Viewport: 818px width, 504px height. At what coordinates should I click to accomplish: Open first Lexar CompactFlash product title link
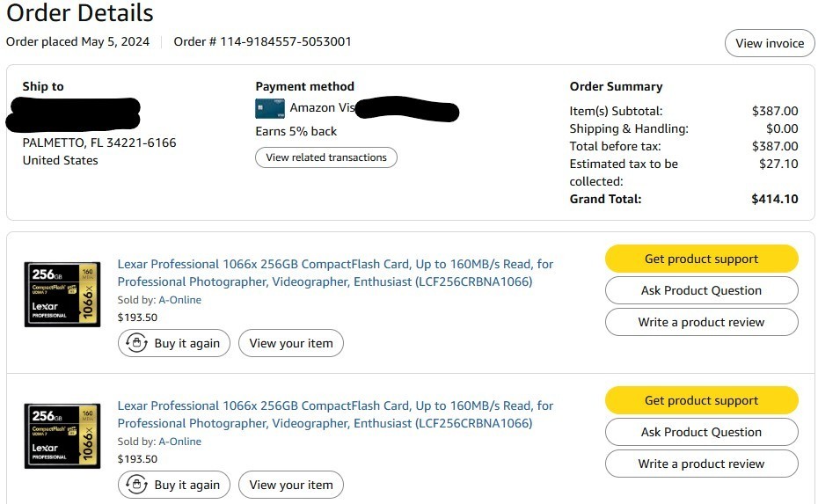[335, 273]
